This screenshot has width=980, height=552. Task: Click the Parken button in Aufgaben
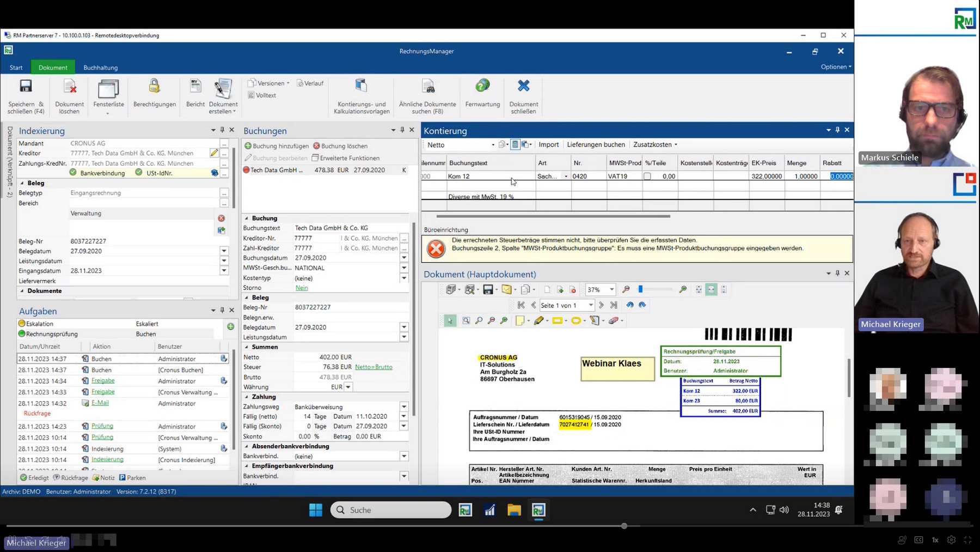click(132, 478)
